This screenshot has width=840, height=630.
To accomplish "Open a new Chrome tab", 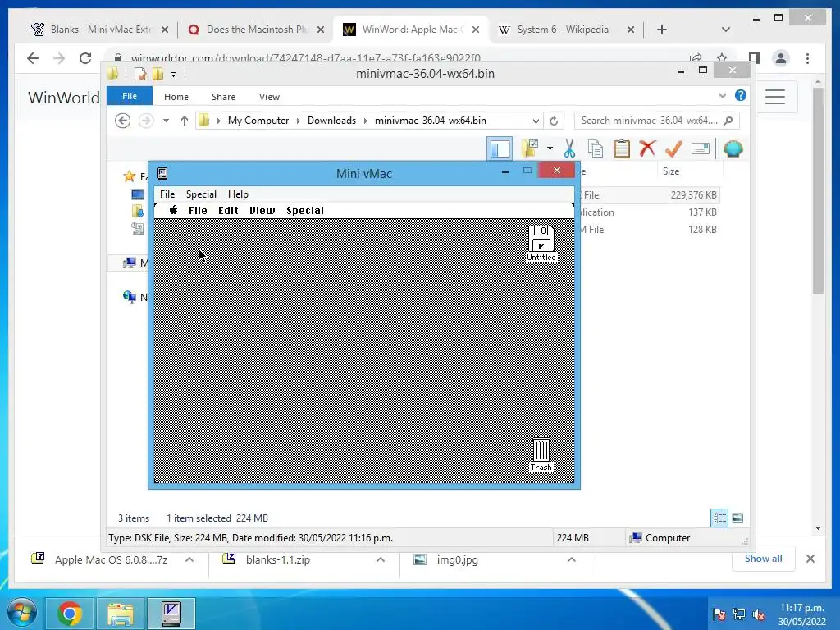I will [662, 30].
